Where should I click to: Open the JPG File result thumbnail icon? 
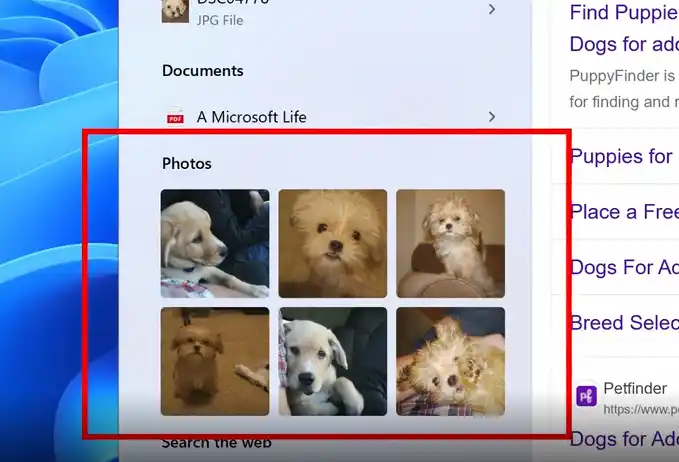click(175, 10)
